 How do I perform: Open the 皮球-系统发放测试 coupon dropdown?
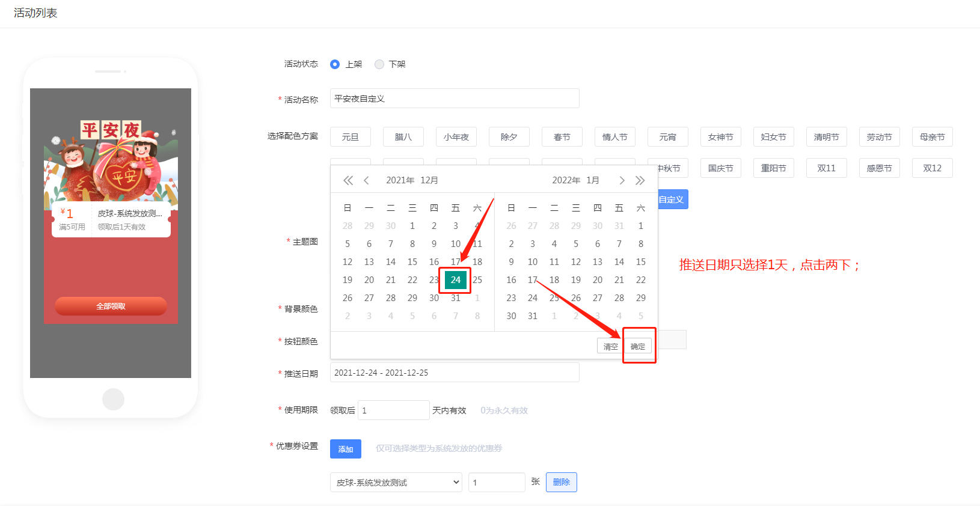[396, 483]
